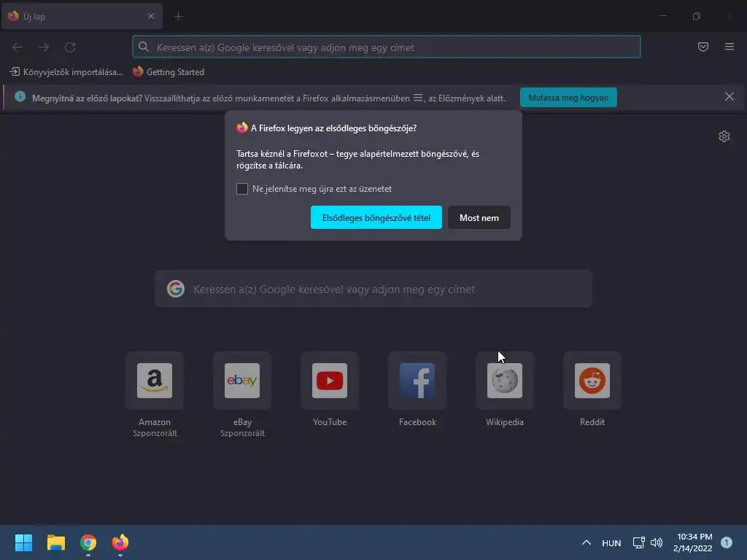
Task: Open new tab page settings gear
Action: click(724, 136)
